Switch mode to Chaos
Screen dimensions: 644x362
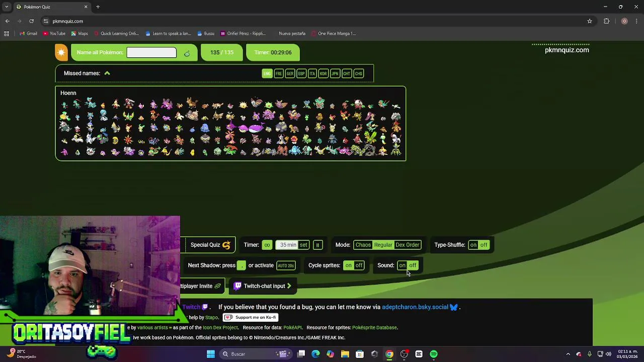[x=363, y=245]
